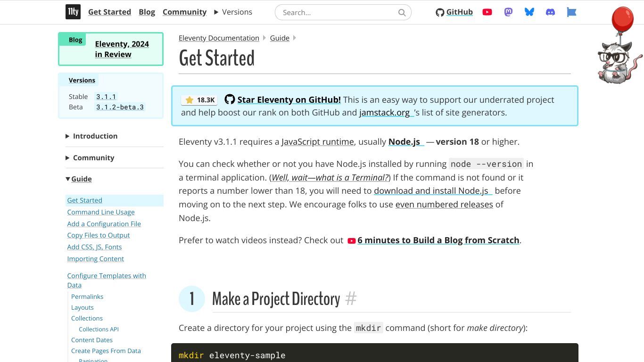Open Command Line Usage page

101,212
